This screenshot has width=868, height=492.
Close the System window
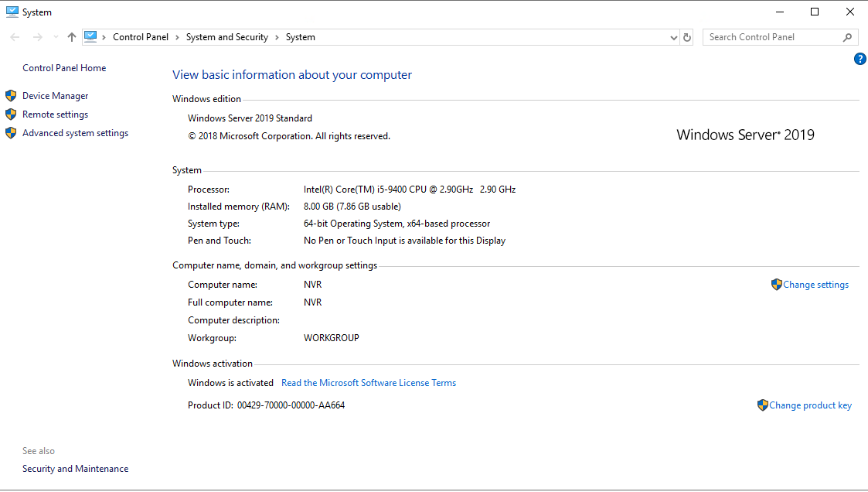point(850,12)
